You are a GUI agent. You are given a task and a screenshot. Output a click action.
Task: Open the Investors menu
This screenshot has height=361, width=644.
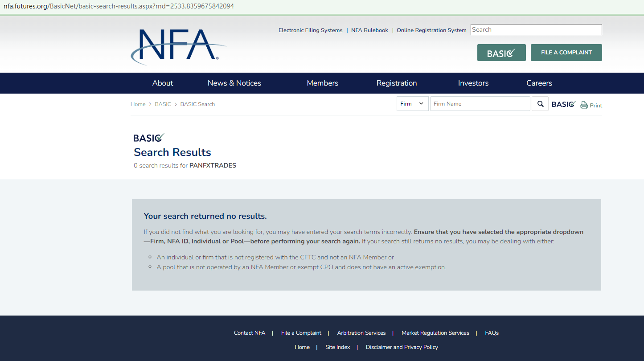(473, 83)
